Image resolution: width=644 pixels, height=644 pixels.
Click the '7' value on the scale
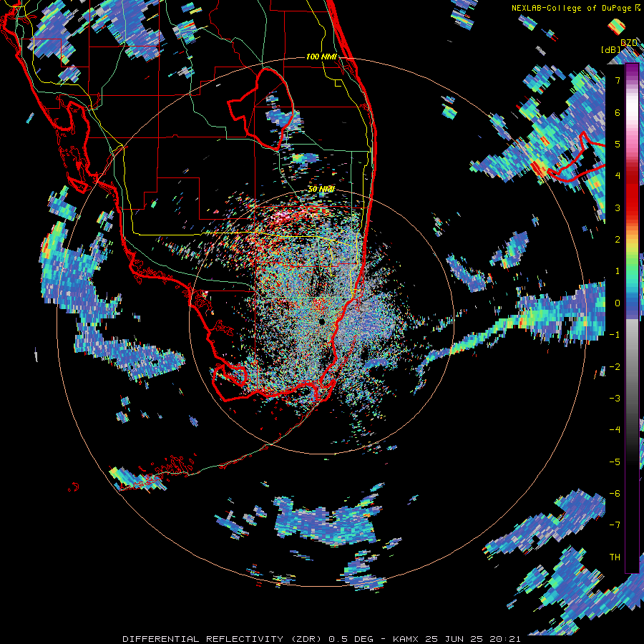click(618, 80)
